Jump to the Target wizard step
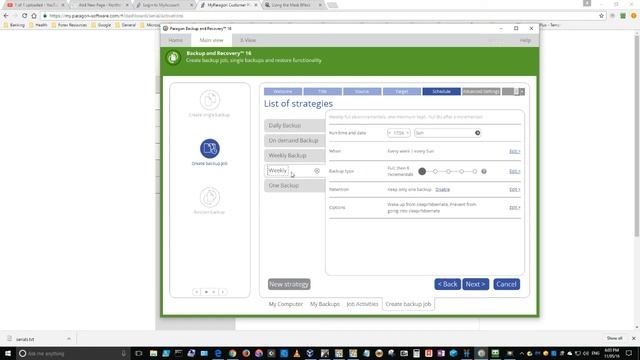The width and height of the screenshot is (640, 360). pyautogui.click(x=402, y=91)
